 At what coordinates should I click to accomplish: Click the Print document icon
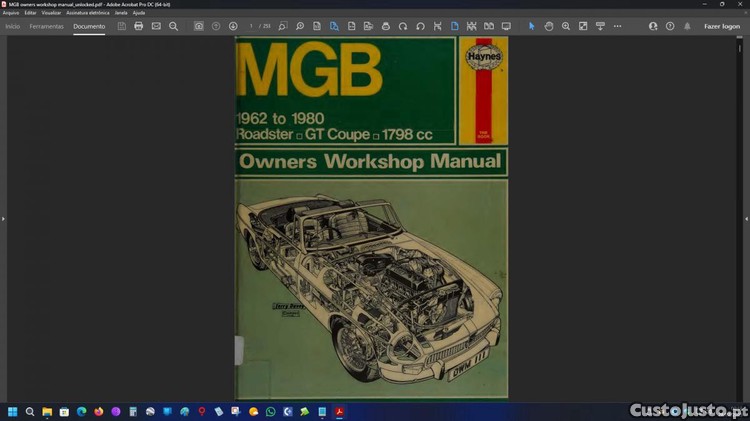139,26
